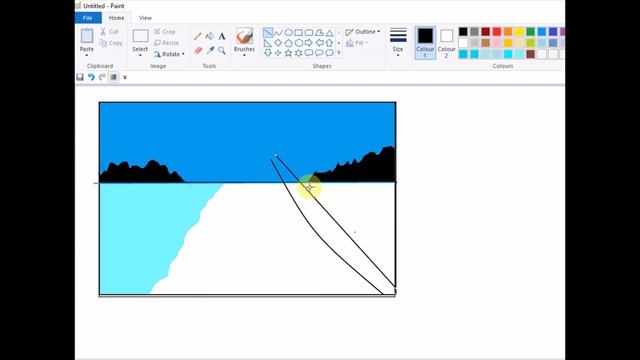Click the Cut button
This screenshot has height=360, width=640.
109,31
